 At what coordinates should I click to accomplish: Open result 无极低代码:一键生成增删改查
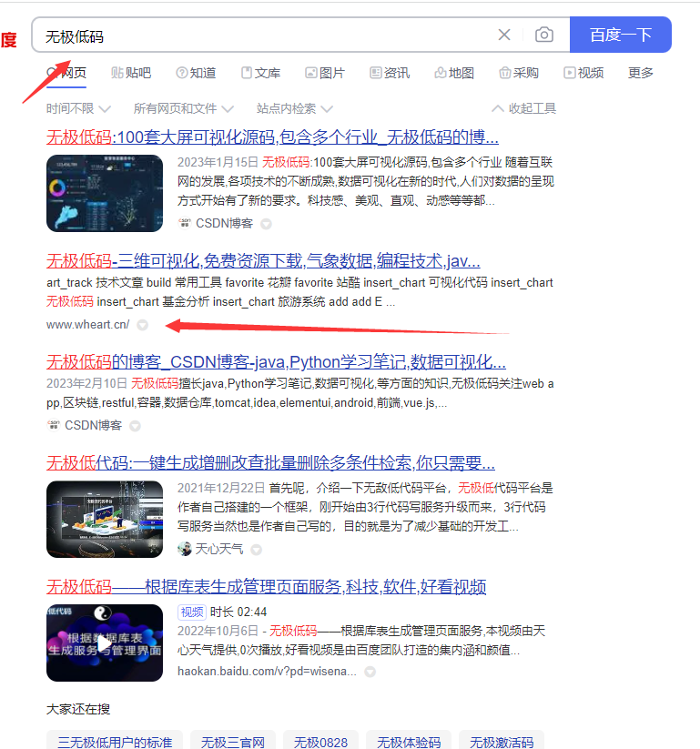tap(270, 463)
